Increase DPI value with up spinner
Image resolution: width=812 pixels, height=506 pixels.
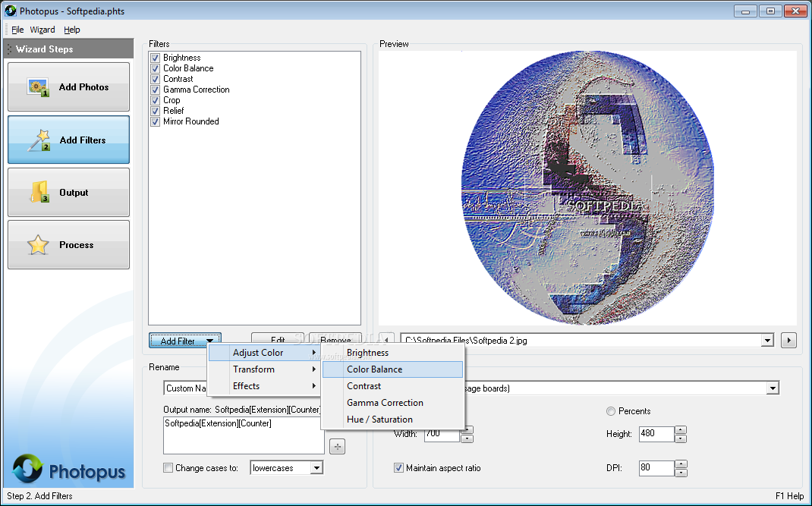pyautogui.click(x=681, y=464)
